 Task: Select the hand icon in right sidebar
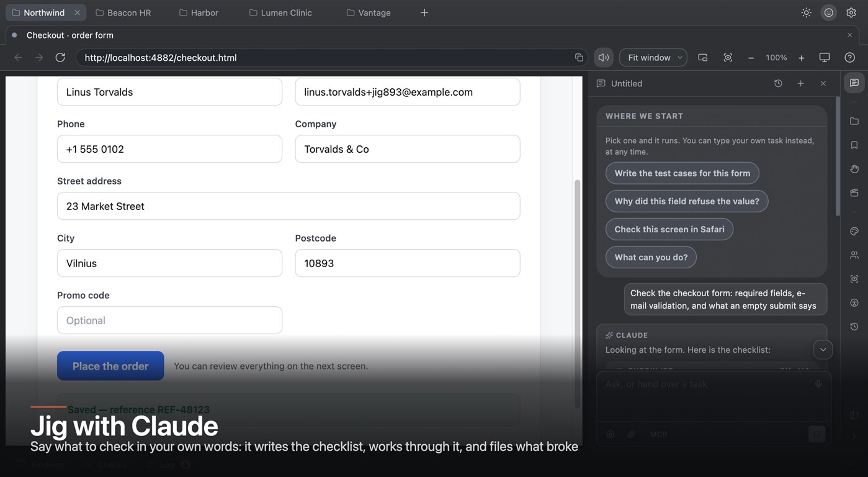(x=854, y=169)
